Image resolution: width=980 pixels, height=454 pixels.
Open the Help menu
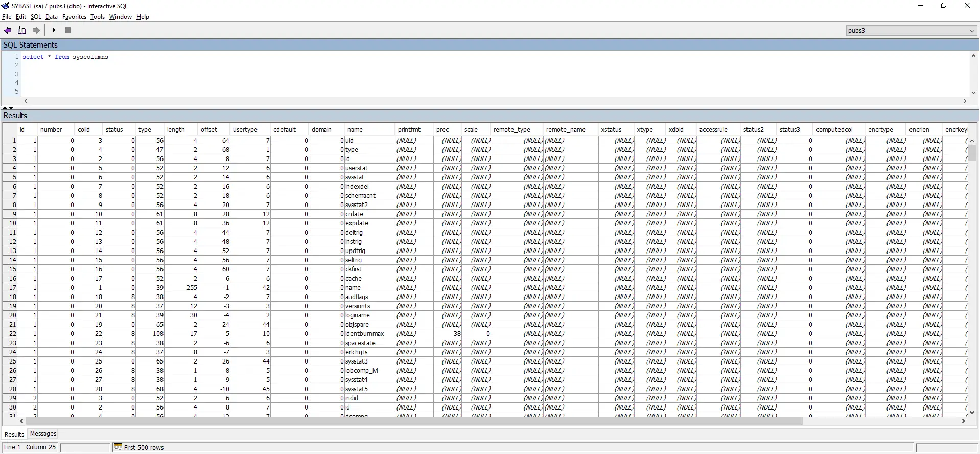pos(143,17)
